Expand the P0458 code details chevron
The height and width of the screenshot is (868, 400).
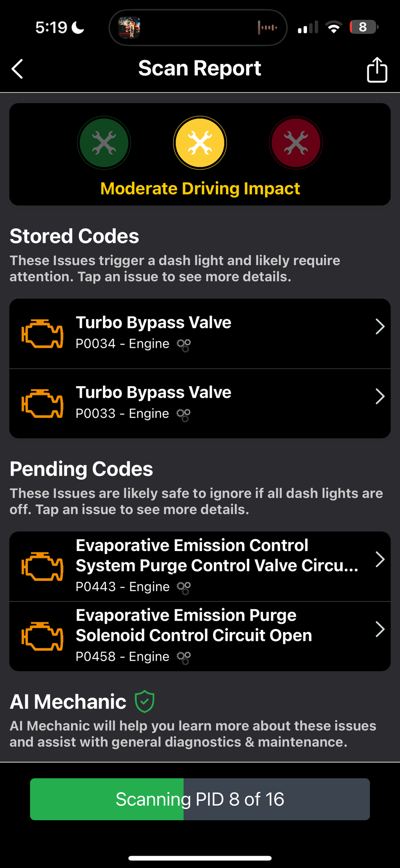pos(380,629)
